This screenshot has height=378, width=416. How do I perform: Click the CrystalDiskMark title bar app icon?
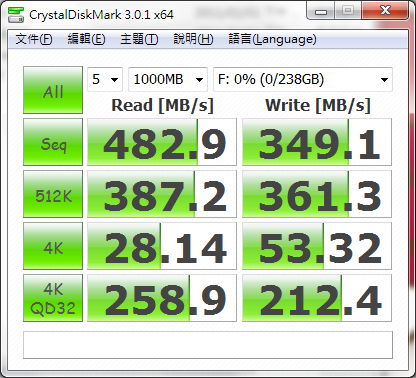tap(16, 14)
